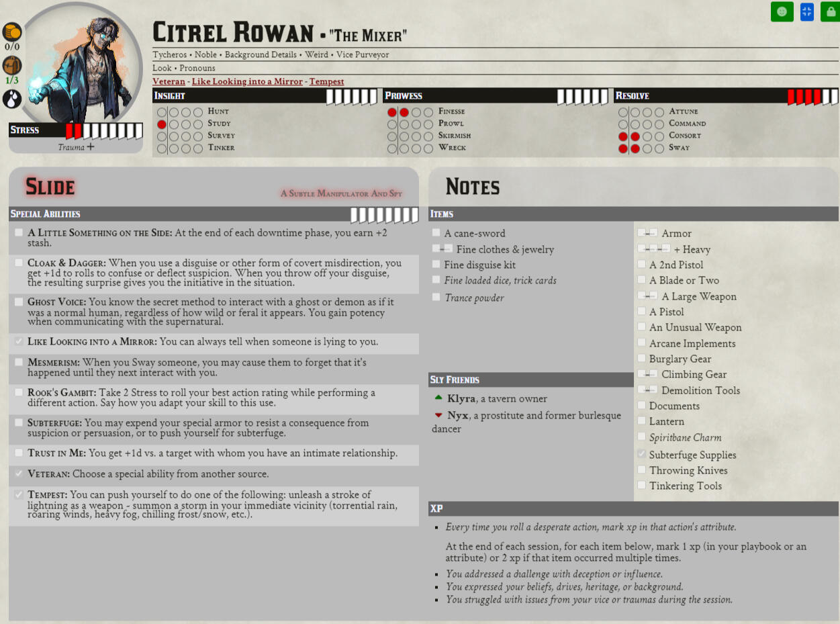840x624 pixels.
Task: Click the red down arrow beside Nyx
Action: (x=438, y=416)
